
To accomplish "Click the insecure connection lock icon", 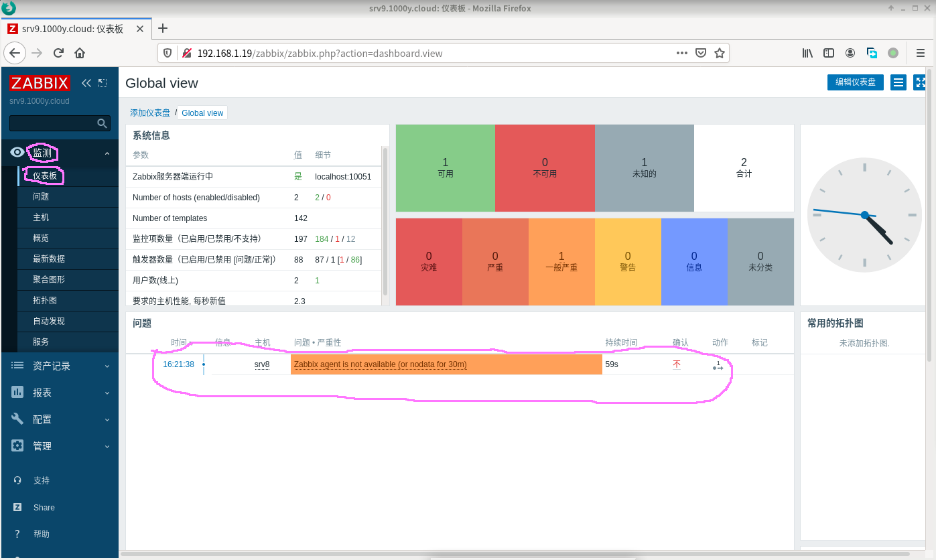I will click(x=186, y=53).
